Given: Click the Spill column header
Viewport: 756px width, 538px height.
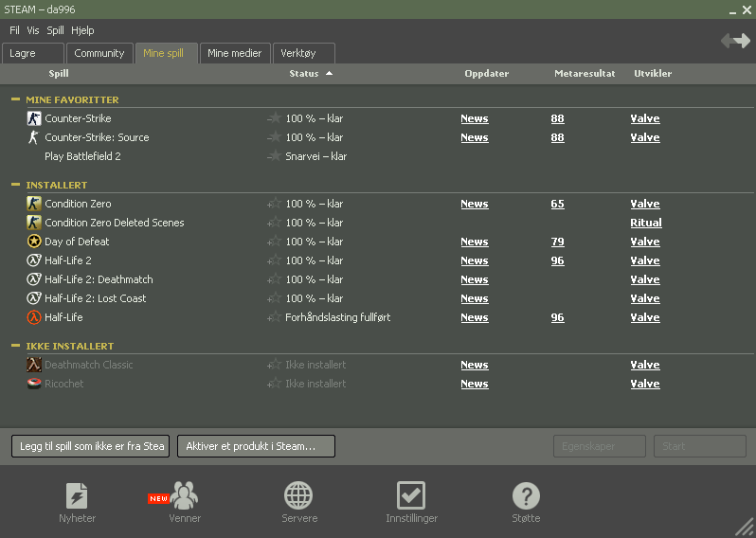Looking at the screenshot, I should click(x=59, y=73).
